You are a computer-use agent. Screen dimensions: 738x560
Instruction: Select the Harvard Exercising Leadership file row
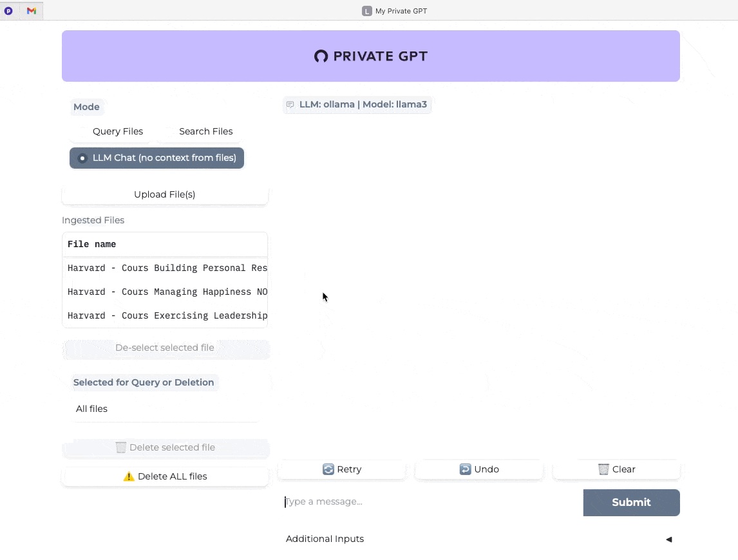(165, 316)
